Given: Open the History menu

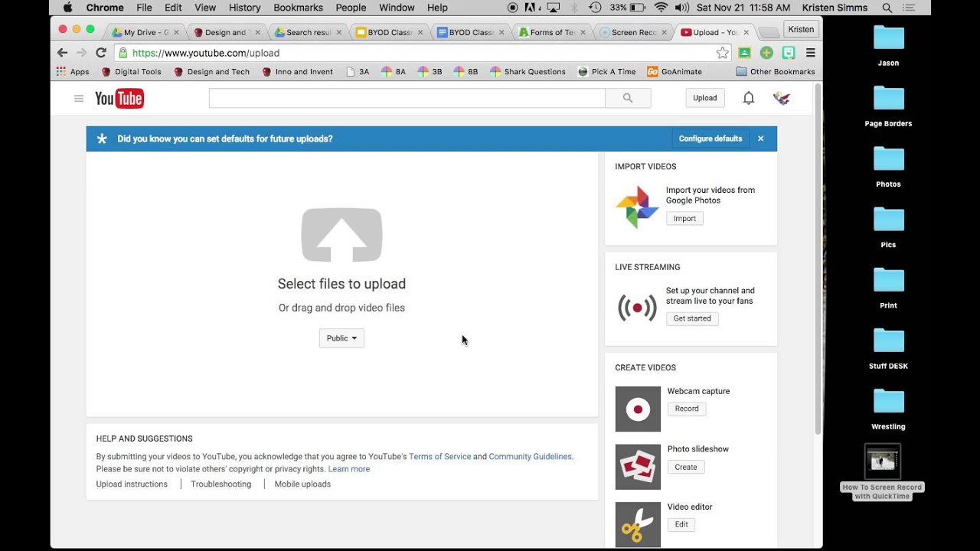Looking at the screenshot, I should 244,8.
